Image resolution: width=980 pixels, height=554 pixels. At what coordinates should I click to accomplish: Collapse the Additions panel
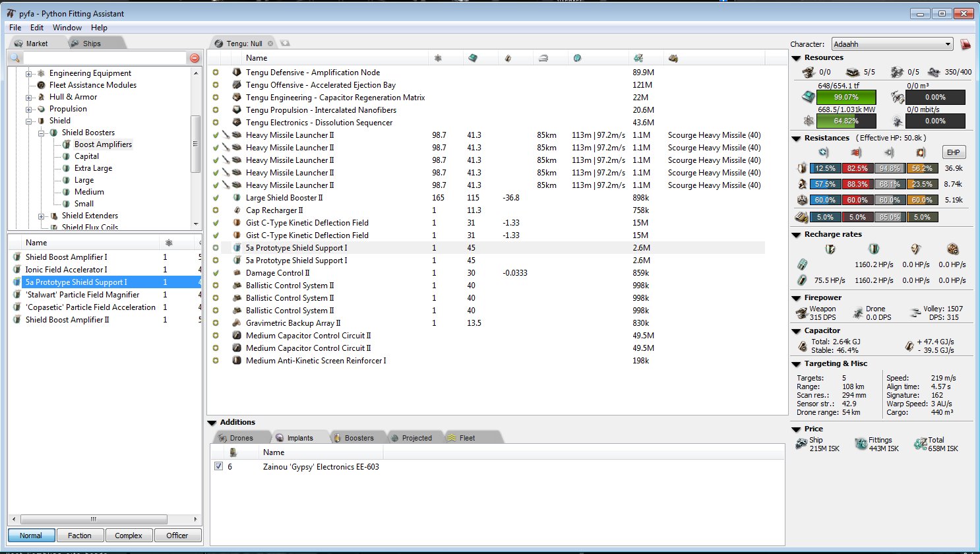pos(212,423)
